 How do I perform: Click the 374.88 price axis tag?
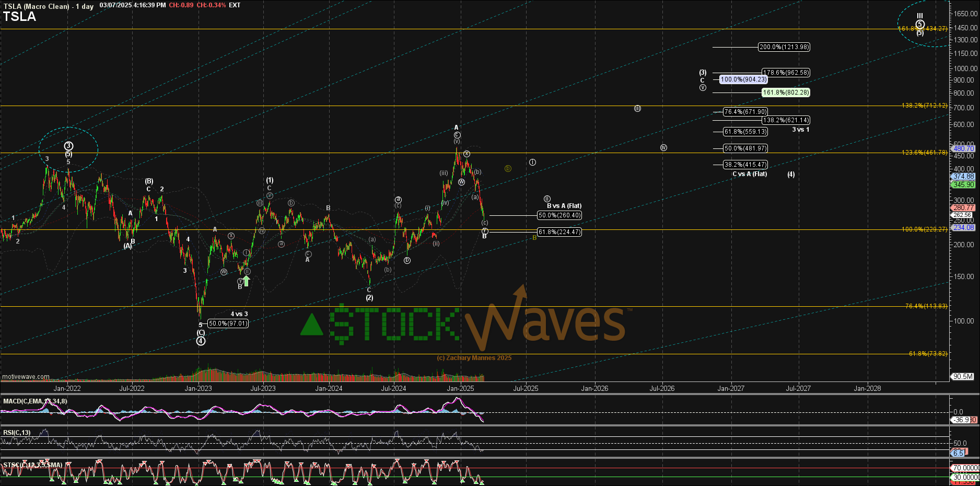[963, 177]
